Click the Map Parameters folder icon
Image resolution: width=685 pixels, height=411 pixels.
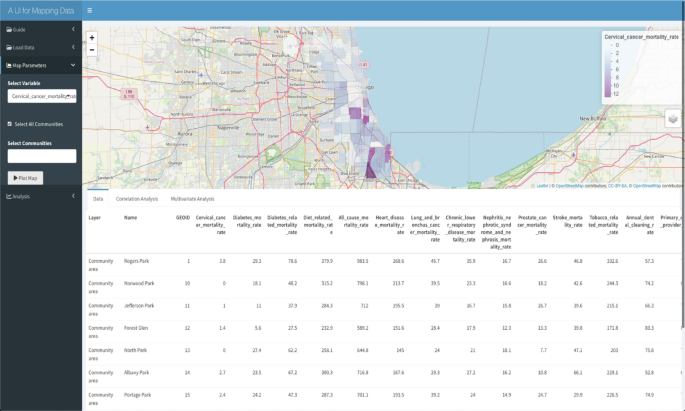9,64
